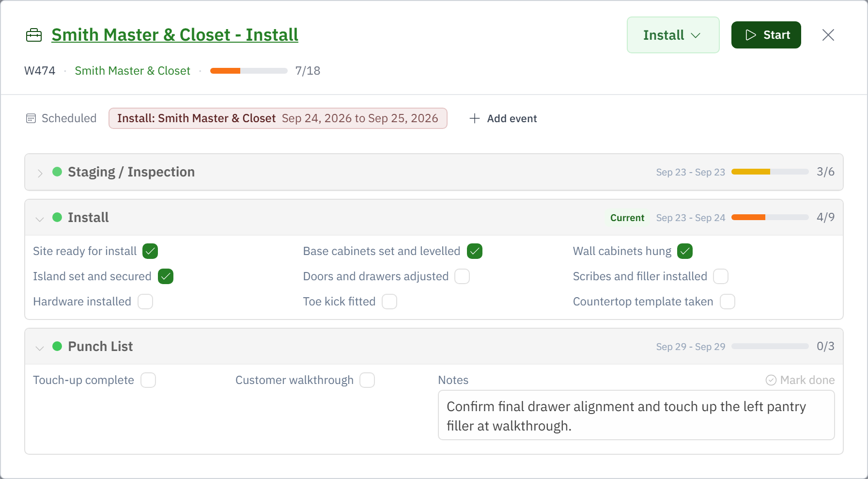Check Hardware installed
The image size is (868, 479).
tap(145, 302)
